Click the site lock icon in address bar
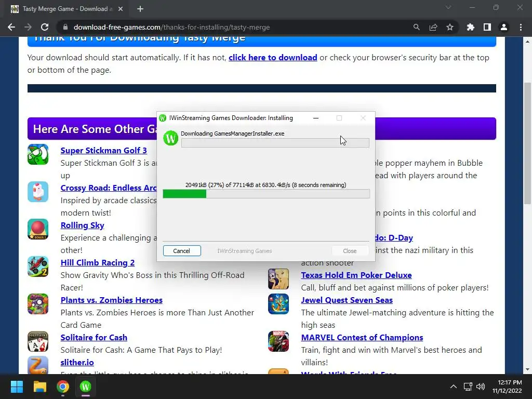 (x=65, y=27)
